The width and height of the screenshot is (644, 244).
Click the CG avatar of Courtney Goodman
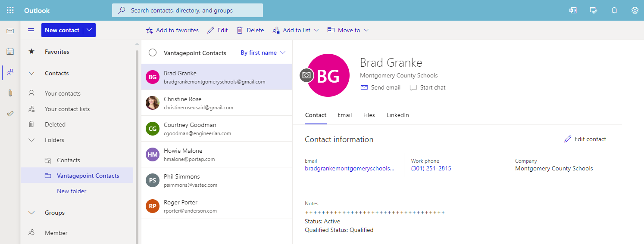(x=153, y=129)
